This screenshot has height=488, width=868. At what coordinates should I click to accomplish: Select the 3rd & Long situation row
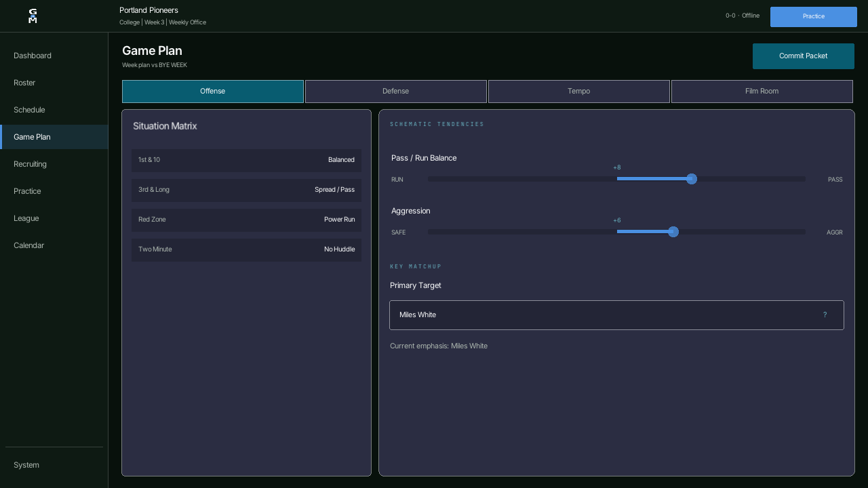click(x=246, y=190)
